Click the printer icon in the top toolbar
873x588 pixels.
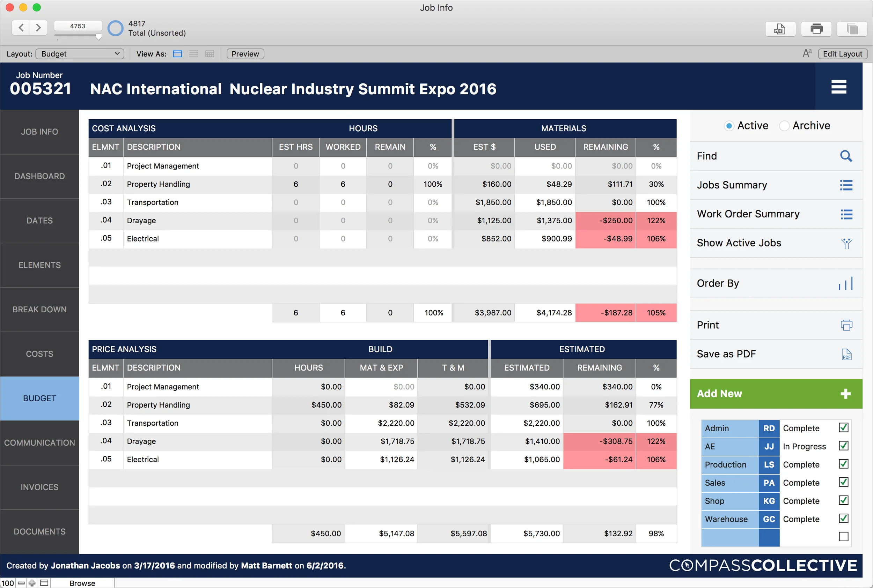(x=816, y=29)
